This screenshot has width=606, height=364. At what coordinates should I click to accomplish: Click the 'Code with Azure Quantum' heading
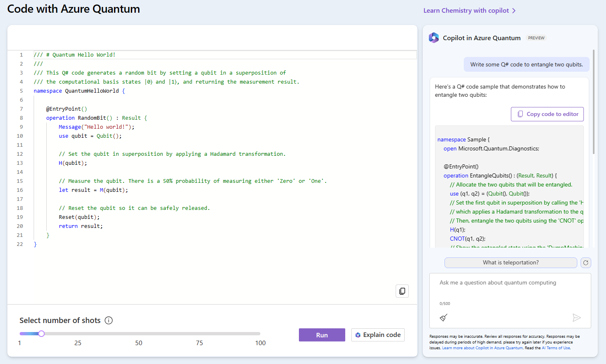tap(74, 9)
